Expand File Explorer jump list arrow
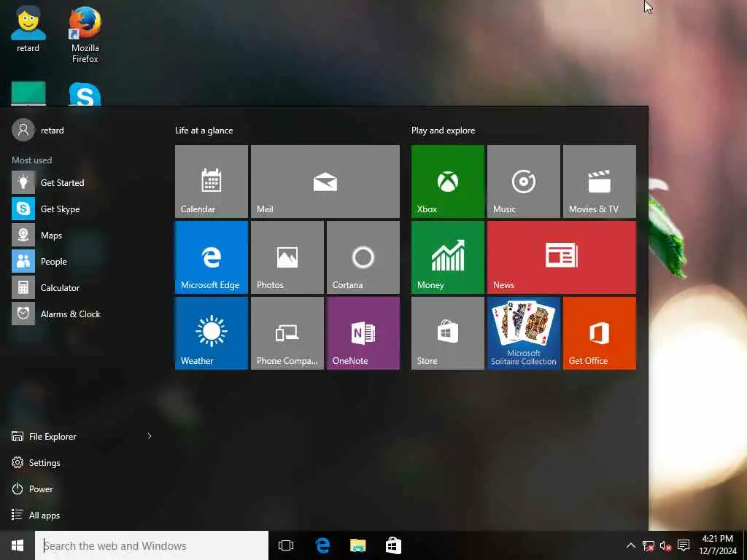Screen dimensions: 747x560 pyautogui.click(x=149, y=436)
